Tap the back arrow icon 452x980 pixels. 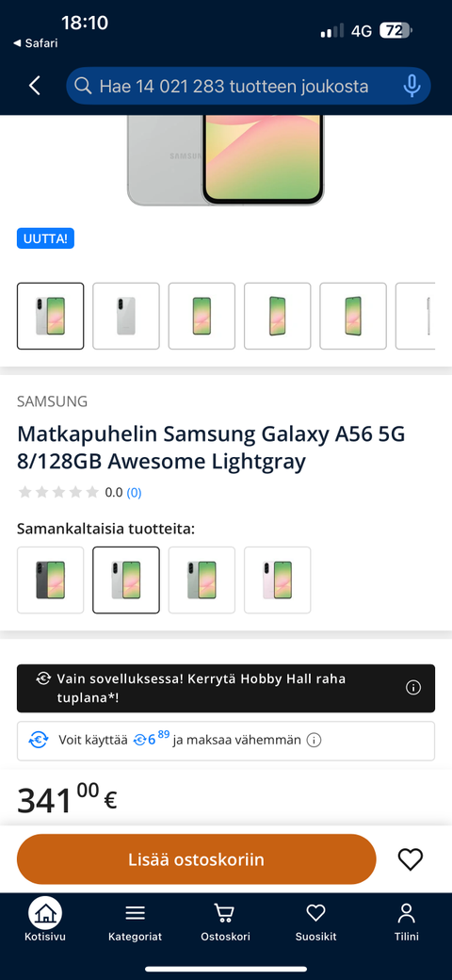click(x=35, y=86)
